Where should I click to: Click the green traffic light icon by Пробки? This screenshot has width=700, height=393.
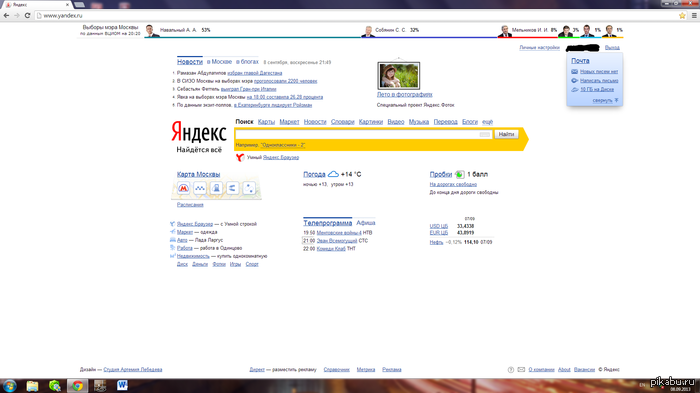[x=459, y=175]
